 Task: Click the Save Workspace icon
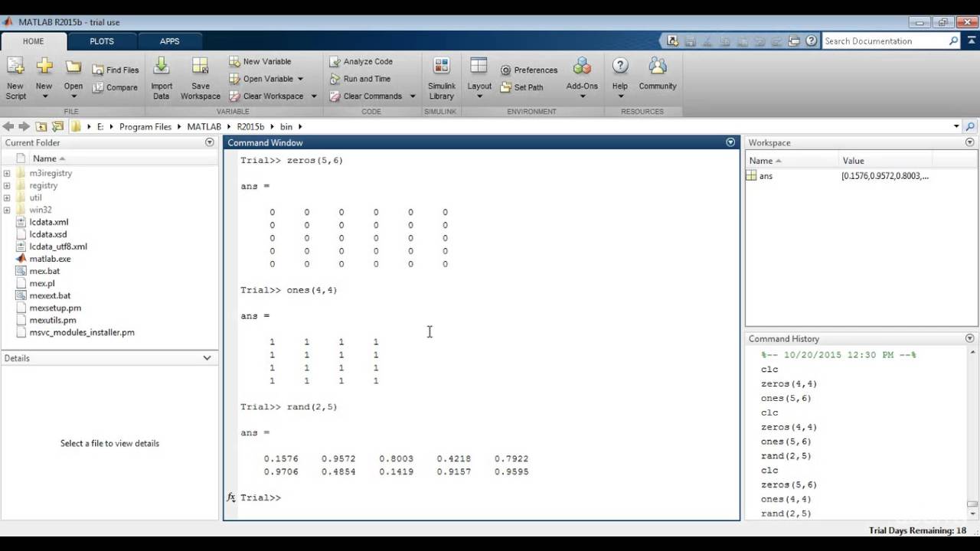[201, 67]
